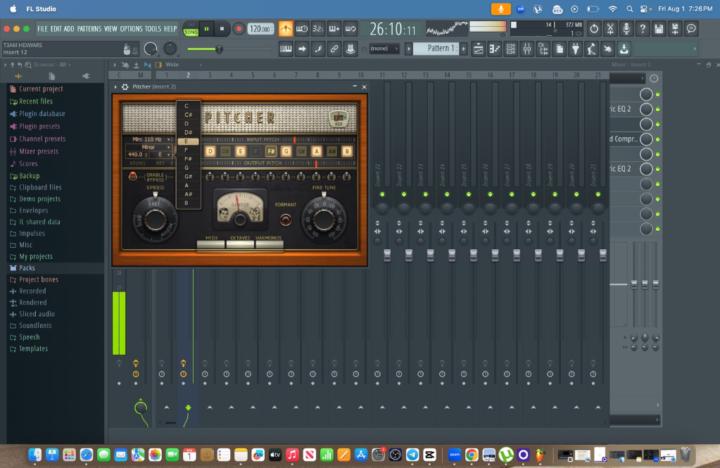Open the OPTIONS menu
720x468 pixels.
click(x=131, y=29)
